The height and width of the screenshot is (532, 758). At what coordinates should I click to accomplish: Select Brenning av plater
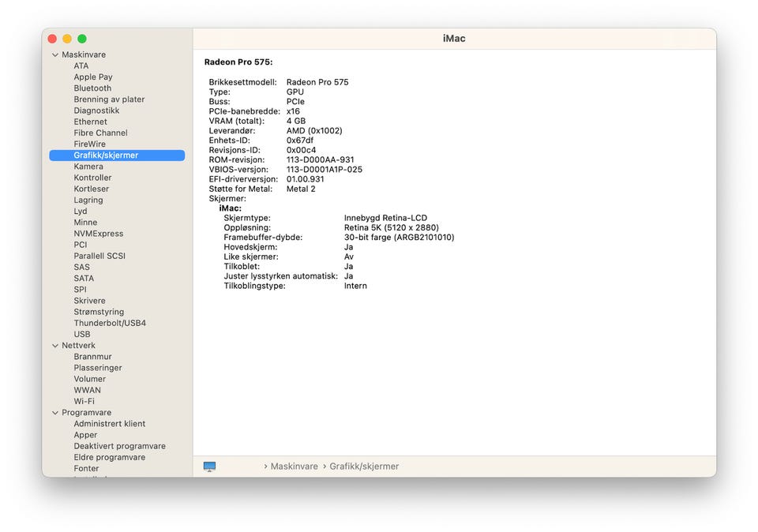[109, 99]
